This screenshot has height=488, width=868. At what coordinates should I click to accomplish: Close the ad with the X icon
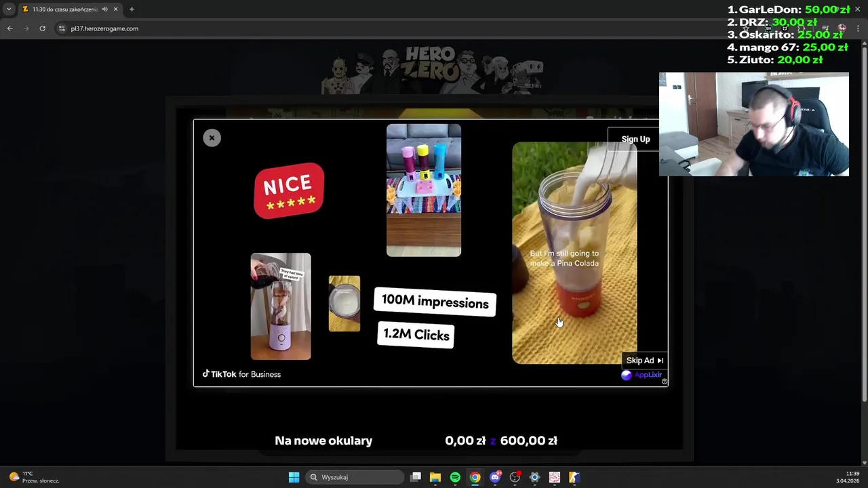(x=212, y=138)
